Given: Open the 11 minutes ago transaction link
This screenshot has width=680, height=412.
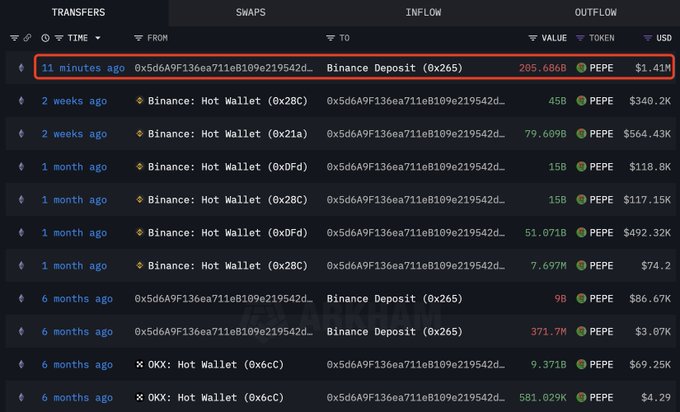Looking at the screenshot, I should tap(83, 68).
